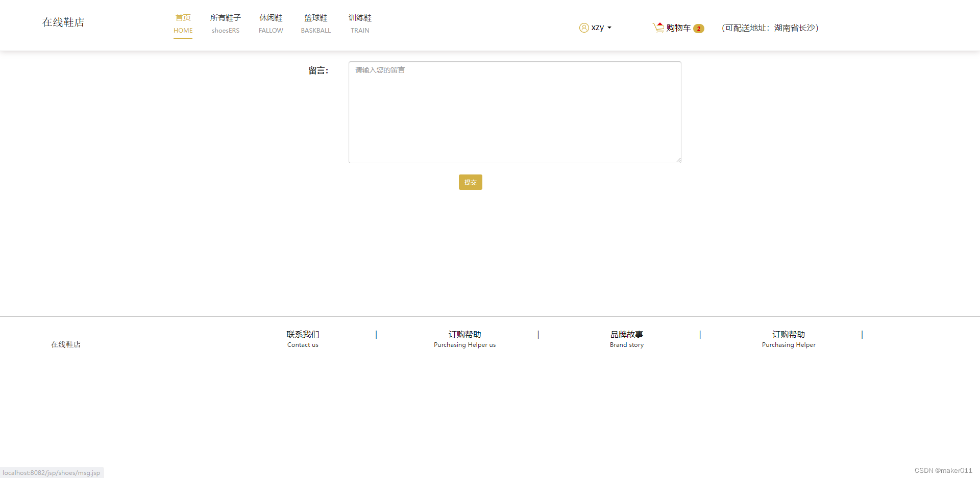The width and height of the screenshot is (980, 478).
Task: Click the user avatar icon beside xzy
Action: pyautogui.click(x=584, y=28)
